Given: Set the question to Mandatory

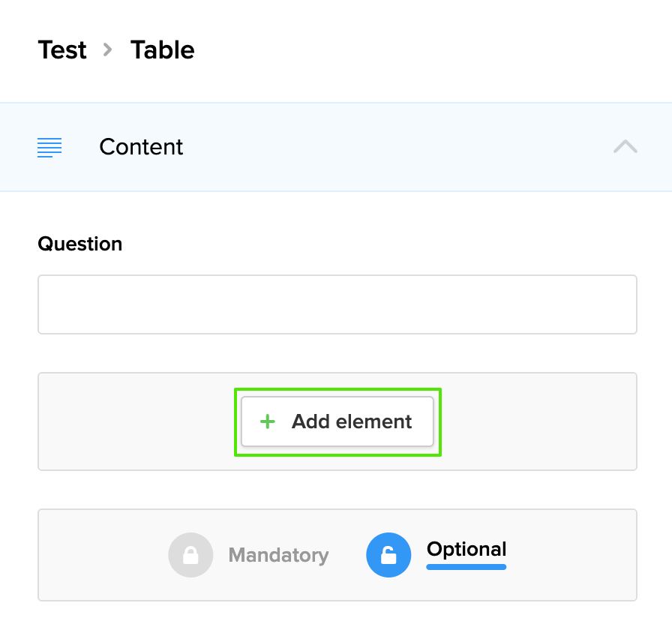Looking at the screenshot, I should coord(278,556).
